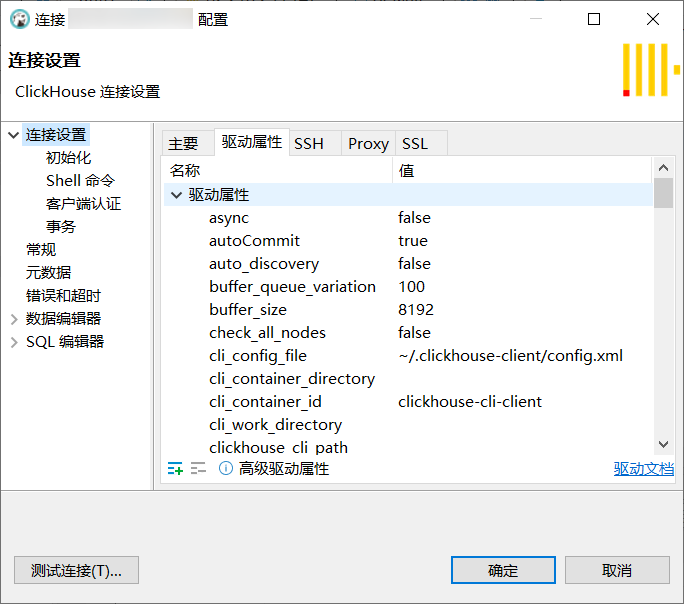
Task: Click the 测试连接(T)... button
Action: [76, 570]
